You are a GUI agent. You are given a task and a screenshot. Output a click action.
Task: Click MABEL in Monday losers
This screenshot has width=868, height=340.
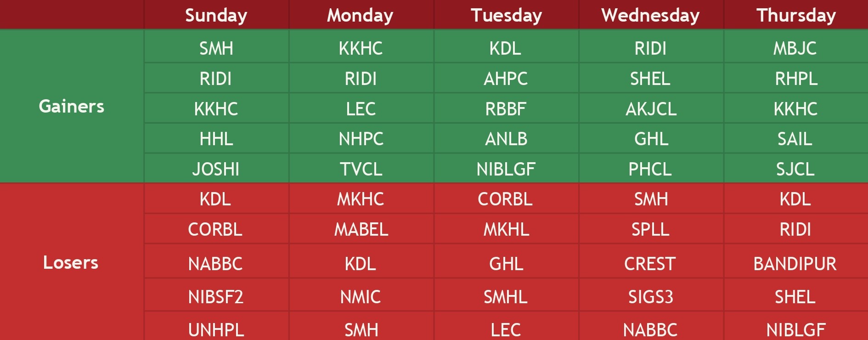pos(361,229)
